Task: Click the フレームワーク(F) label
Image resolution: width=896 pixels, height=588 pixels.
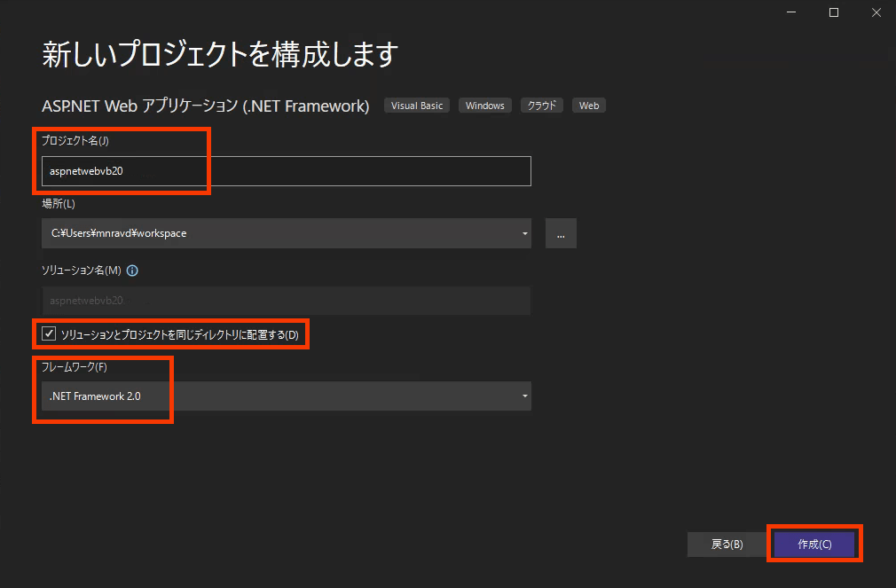Action: point(75,367)
